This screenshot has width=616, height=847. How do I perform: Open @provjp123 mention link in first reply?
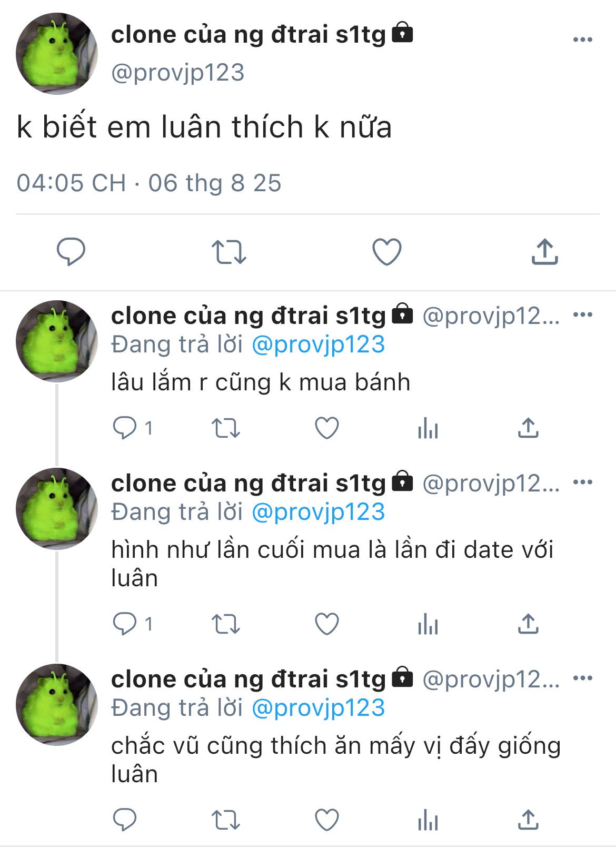coord(319,344)
